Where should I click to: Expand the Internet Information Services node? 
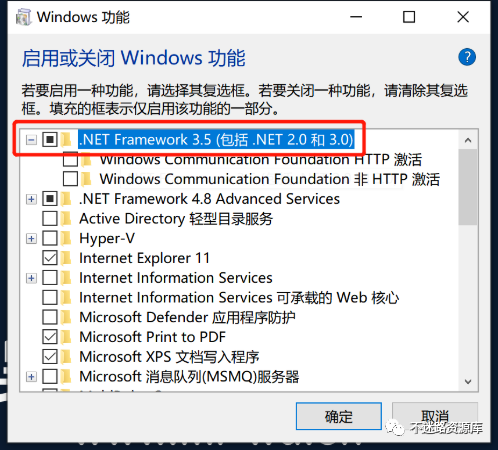click(31, 278)
